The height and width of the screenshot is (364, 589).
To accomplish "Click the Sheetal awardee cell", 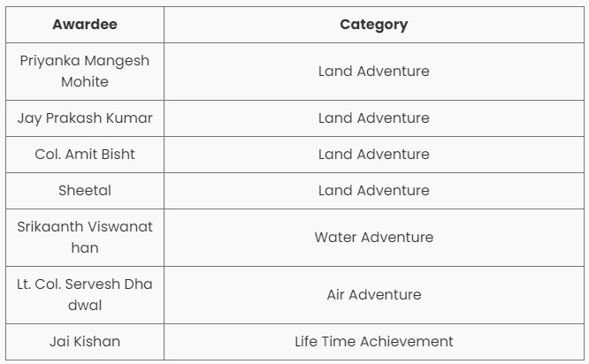I will pos(85,191).
